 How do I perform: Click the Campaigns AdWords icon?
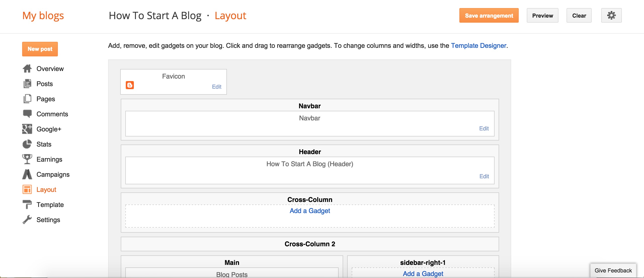click(27, 174)
